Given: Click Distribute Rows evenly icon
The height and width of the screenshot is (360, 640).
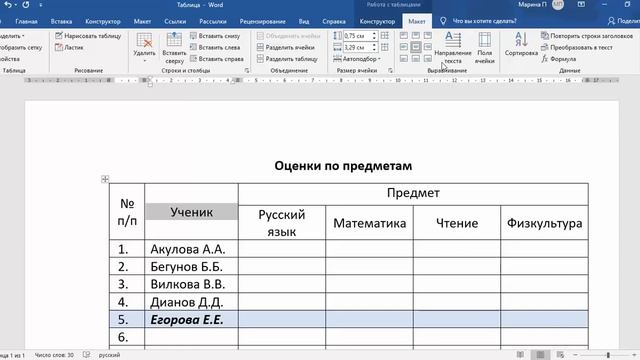Looking at the screenshot, I should click(384, 36).
